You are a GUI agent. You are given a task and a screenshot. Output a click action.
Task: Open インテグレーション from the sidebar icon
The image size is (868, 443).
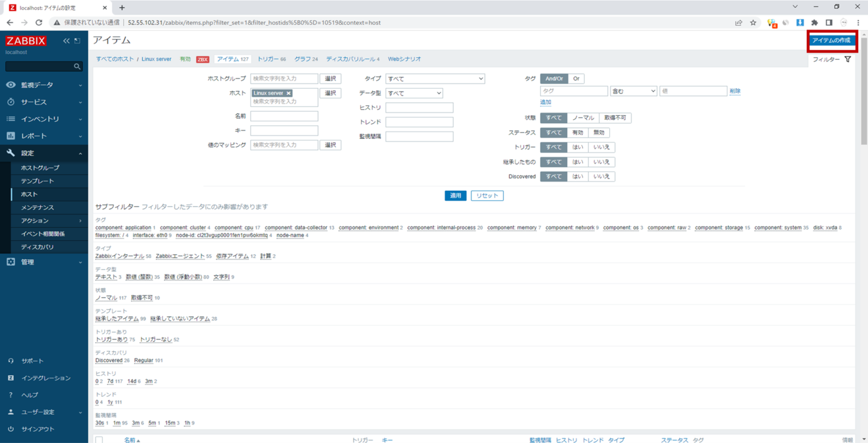click(x=12, y=378)
